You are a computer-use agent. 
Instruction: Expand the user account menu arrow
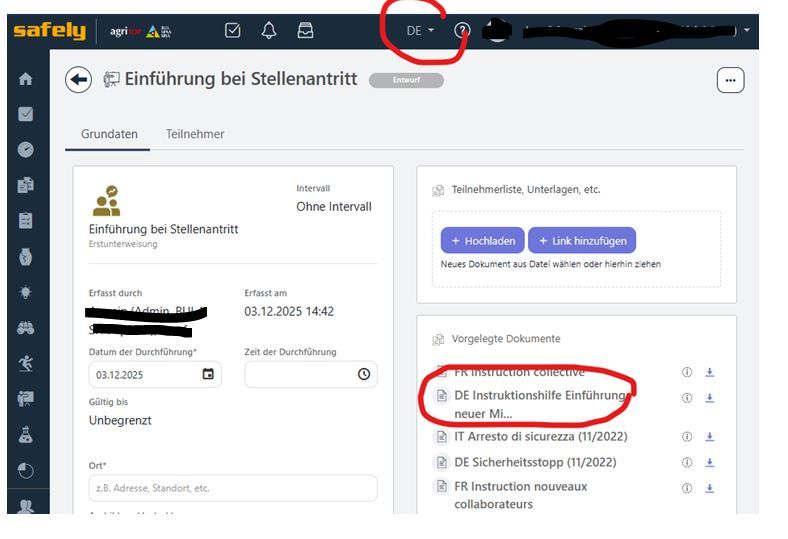[747, 30]
